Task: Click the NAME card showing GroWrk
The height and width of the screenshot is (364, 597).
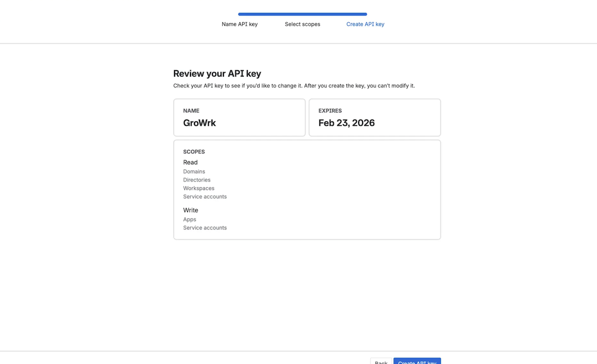Action: pyautogui.click(x=239, y=117)
